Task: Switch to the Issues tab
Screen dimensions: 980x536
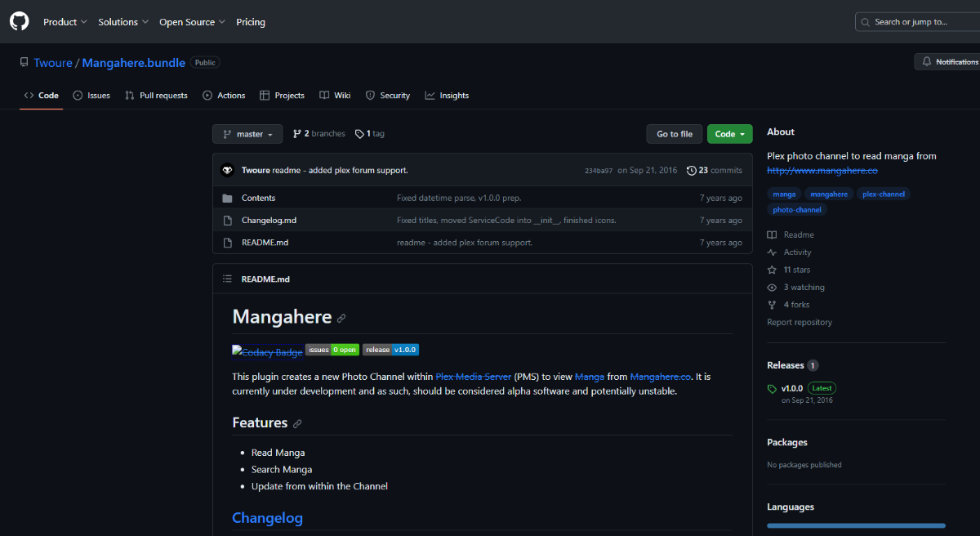Action: [x=91, y=96]
